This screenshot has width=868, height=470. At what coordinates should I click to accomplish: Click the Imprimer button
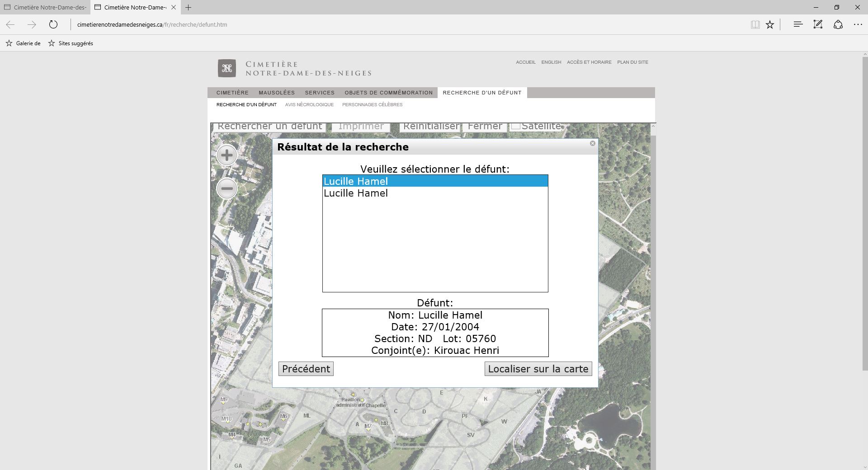361,127
